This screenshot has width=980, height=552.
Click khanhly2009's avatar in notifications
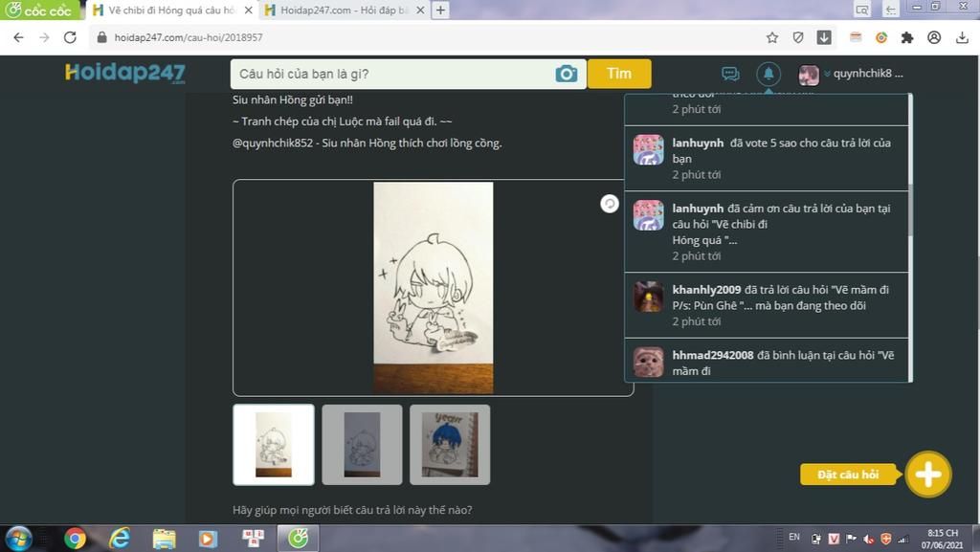coord(648,296)
